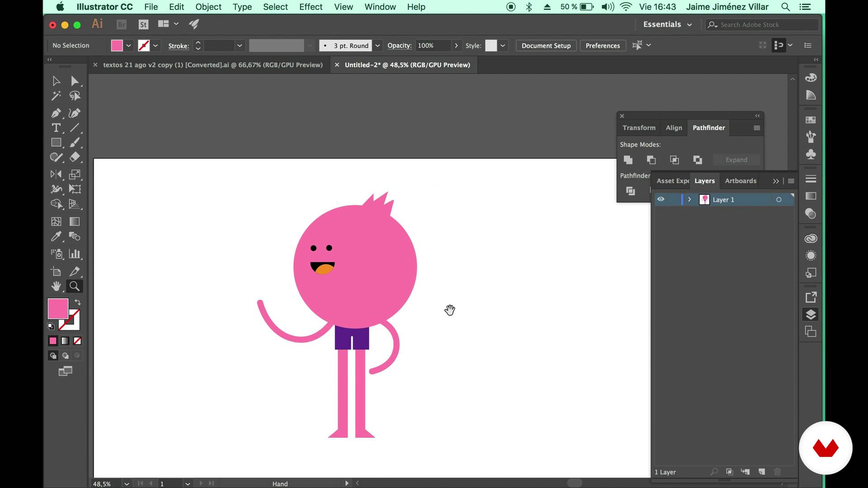This screenshot has height=488, width=868.
Task: Expand Layer 1 sublayers chevron
Action: [689, 199]
